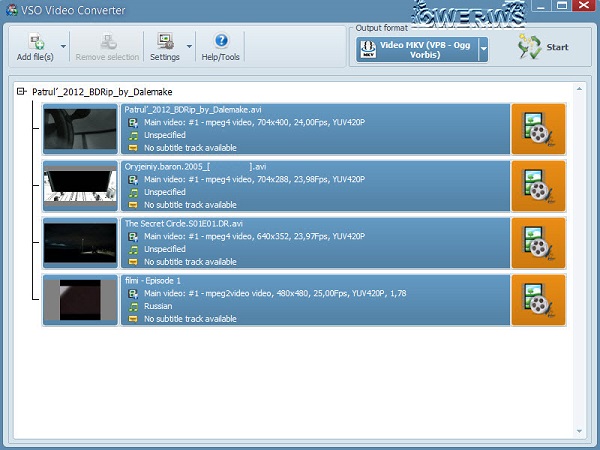Click the edit icon for Patrul'_2012_BDRip_by_Dalemake.avi
This screenshot has width=600, height=450.
point(538,129)
